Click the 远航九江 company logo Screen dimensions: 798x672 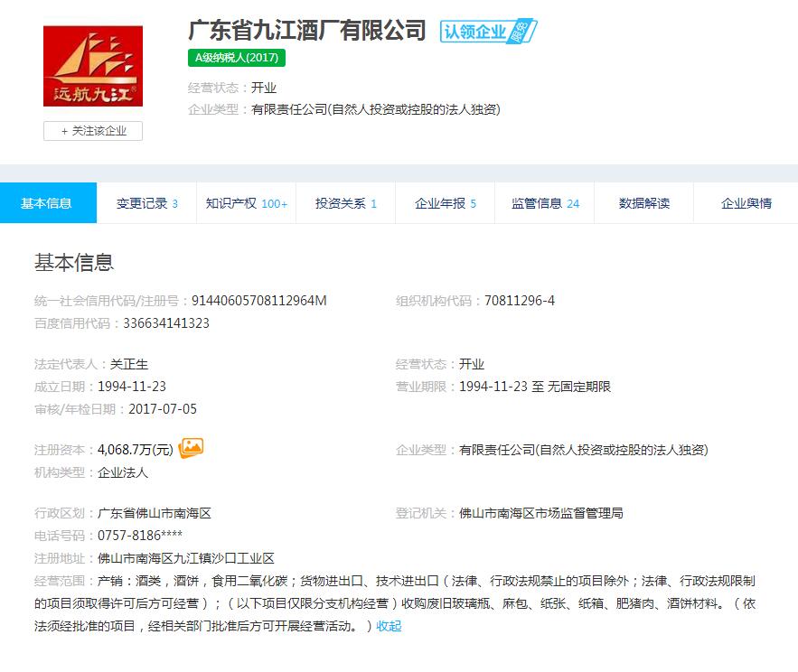[x=92, y=66]
